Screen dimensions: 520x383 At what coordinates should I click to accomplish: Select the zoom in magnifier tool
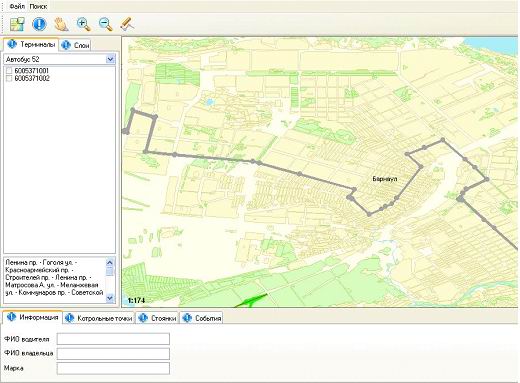[83, 24]
